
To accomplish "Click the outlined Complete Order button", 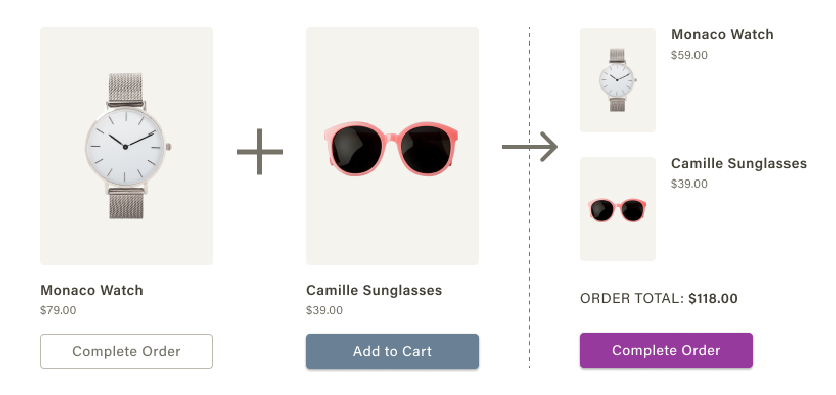I will [x=126, y=351].
